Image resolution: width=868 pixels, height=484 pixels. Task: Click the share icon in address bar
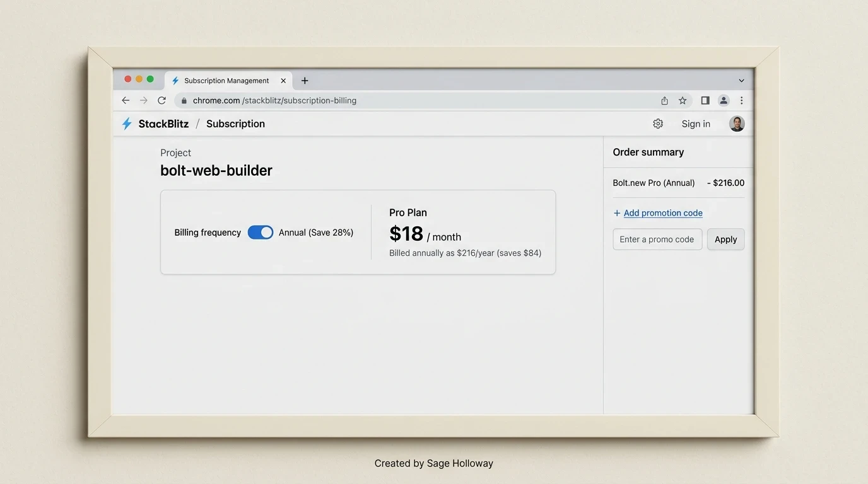664,100
